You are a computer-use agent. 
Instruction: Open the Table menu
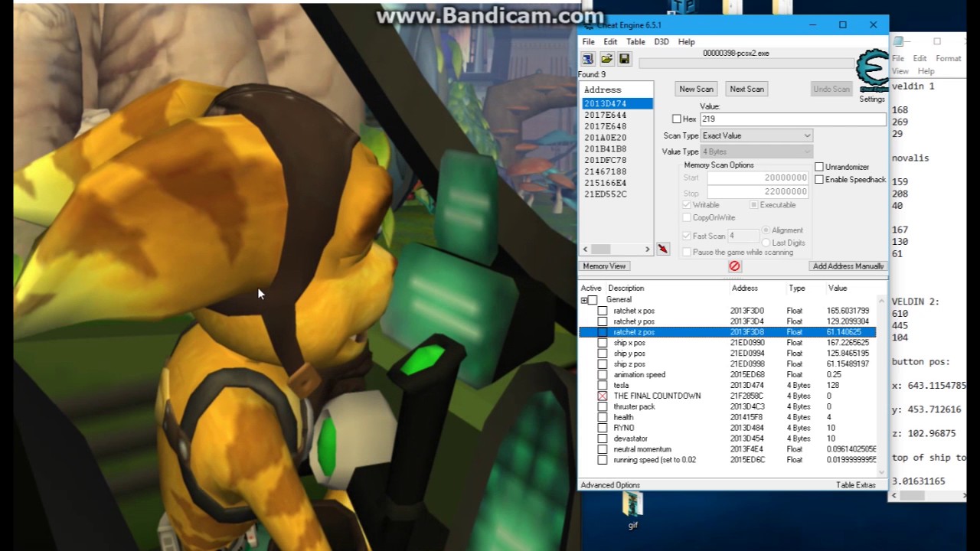(635, 41)
